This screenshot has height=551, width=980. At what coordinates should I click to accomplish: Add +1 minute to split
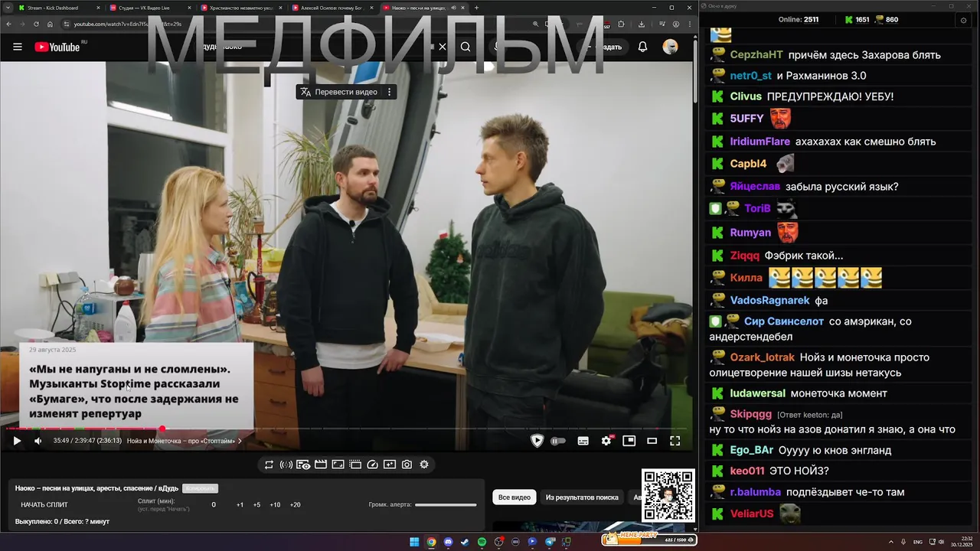240,505
